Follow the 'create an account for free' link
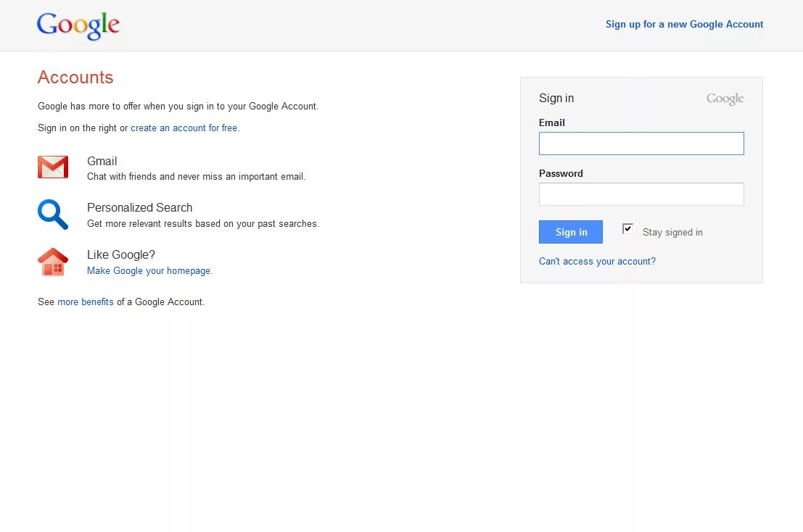The height and width of the screenshot is (532, 803). tap(184, 128)
